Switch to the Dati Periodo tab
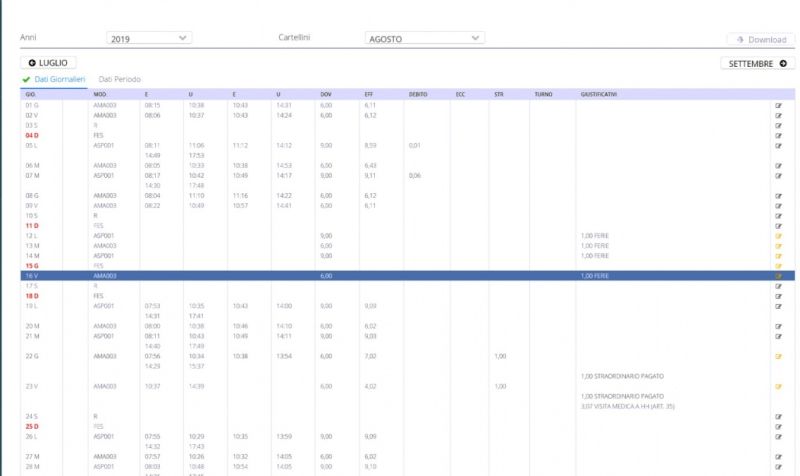800x476 pixels. click(x=119, y=79)
